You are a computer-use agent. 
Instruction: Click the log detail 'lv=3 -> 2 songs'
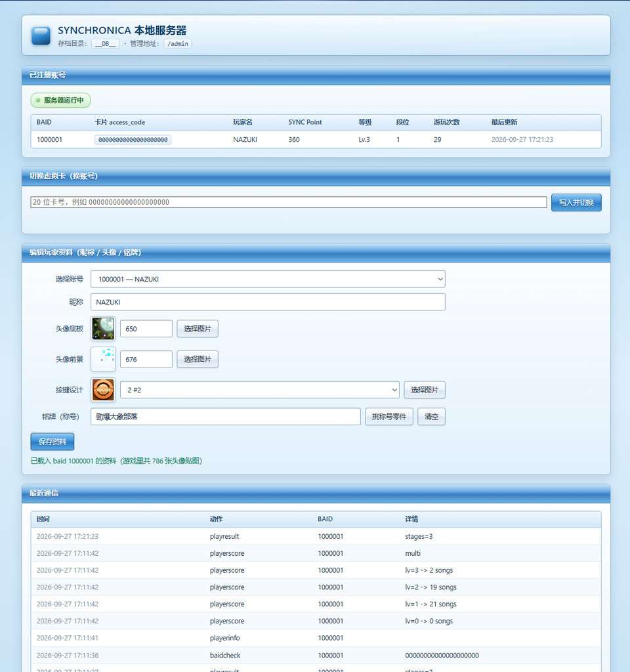pos(429,570)
